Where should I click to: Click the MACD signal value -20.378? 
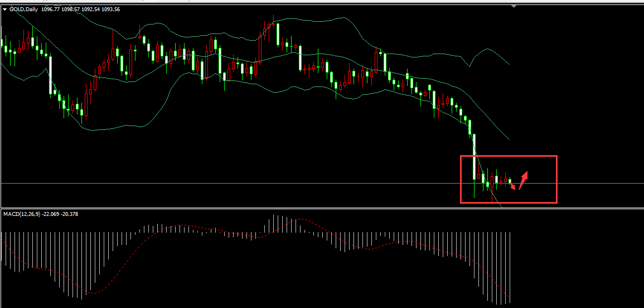pyautogui.click(x=69, y=214)
